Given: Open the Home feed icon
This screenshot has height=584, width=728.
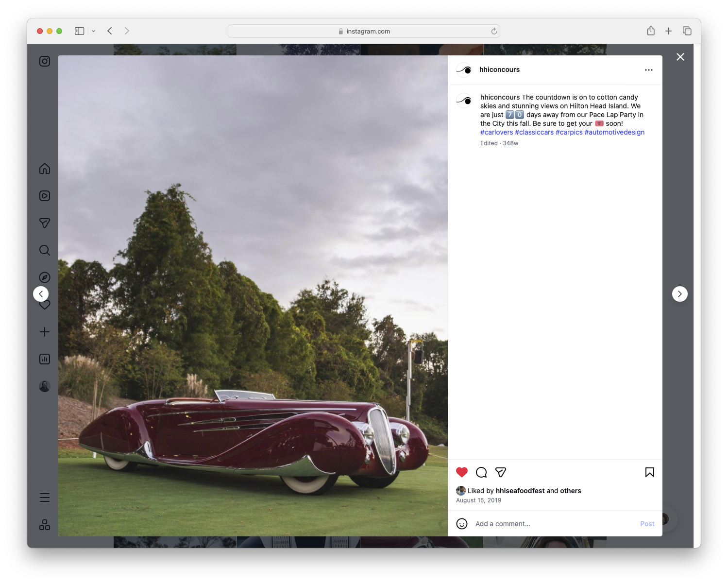Looking at the screenshot, I should [44, 169].
